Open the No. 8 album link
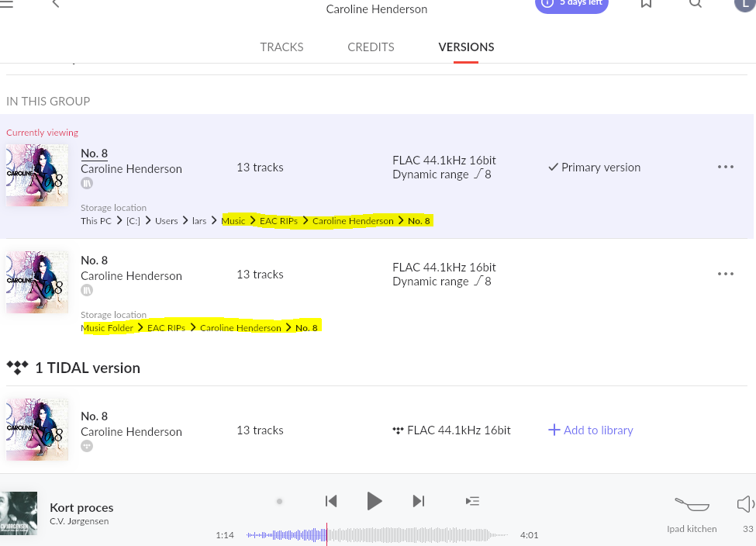 click(x=94, y=153)
